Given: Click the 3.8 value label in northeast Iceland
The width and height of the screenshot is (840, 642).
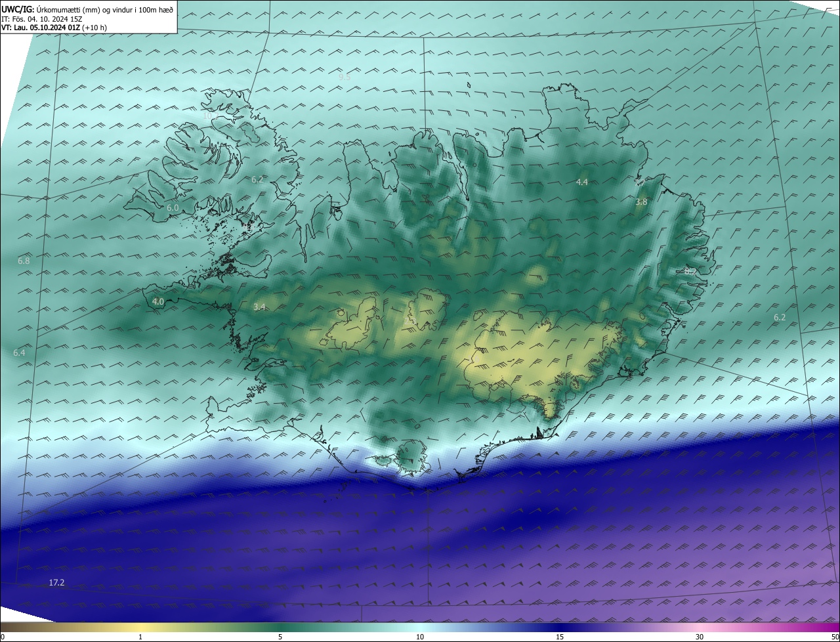Looking at the screenshot, I should pos(641,202).
